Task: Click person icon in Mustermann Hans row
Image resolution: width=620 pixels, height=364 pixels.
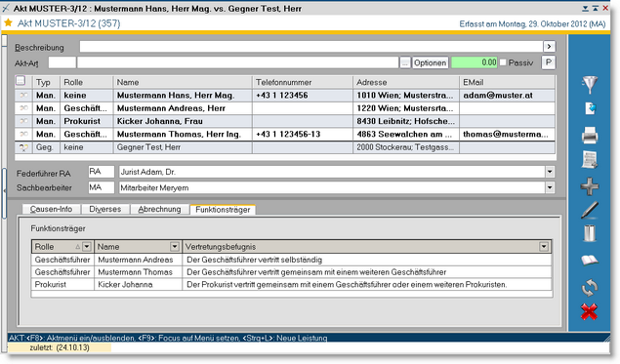Action: coord(23,96)
